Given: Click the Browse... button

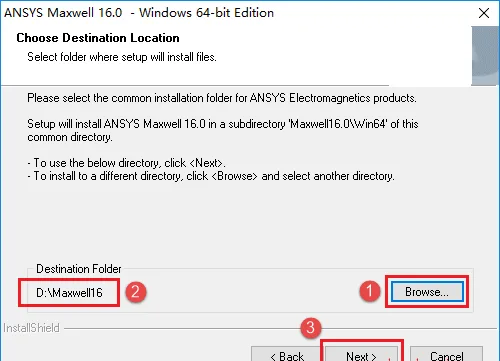Looking at the screenshot, I should [427, 292].
